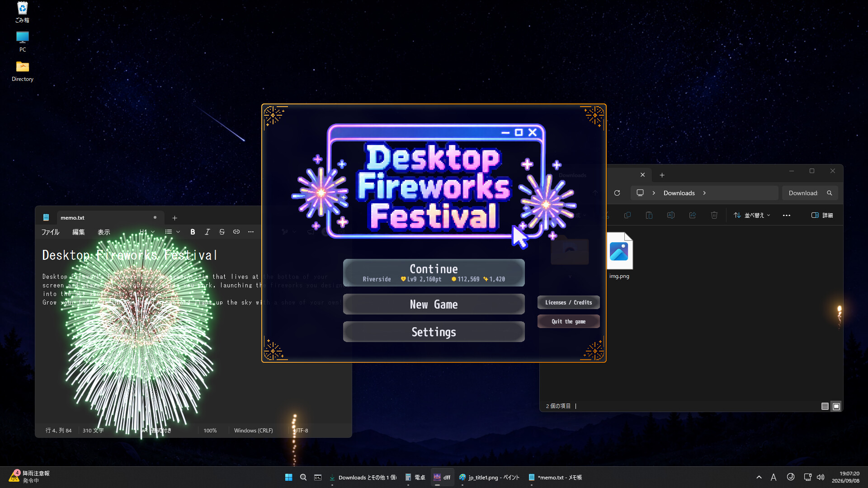Open Explorer's three-dot more options
Viewport: 868px width, 488px height.
click(787, 215)
